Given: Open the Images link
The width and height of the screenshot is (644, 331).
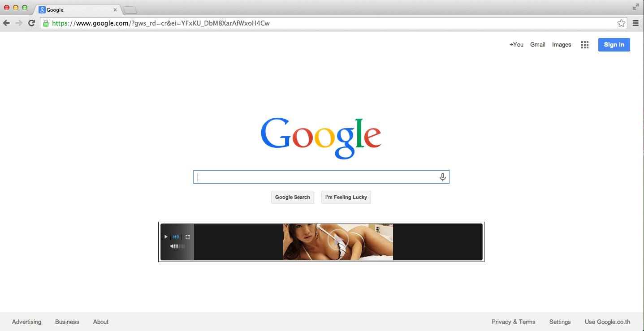Looking at the screenshot, I should tap(562, 45).
